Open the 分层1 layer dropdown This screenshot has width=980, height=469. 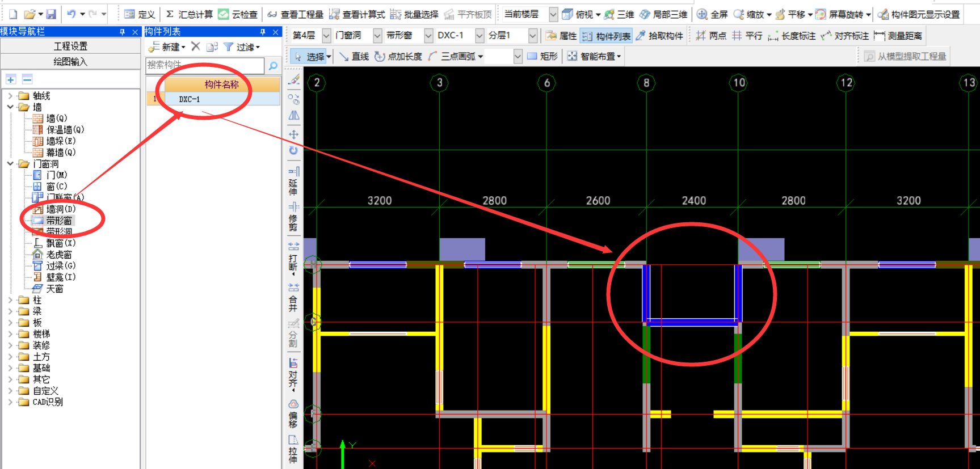[x=532, y=36]
